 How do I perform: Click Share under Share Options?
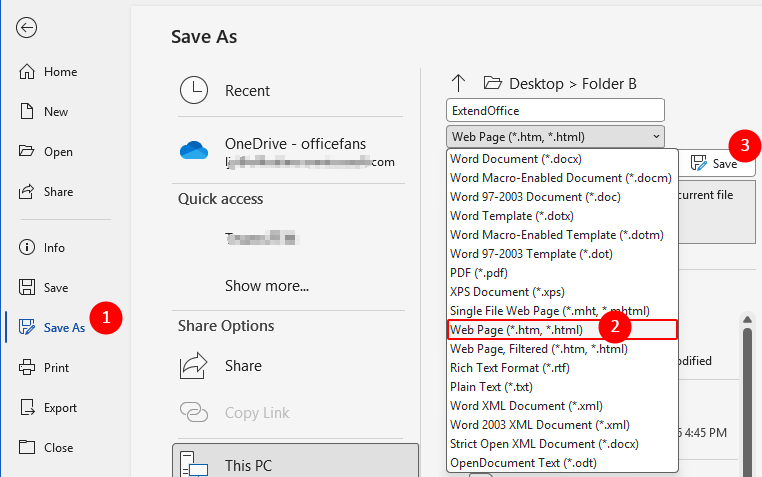(243, 366)
